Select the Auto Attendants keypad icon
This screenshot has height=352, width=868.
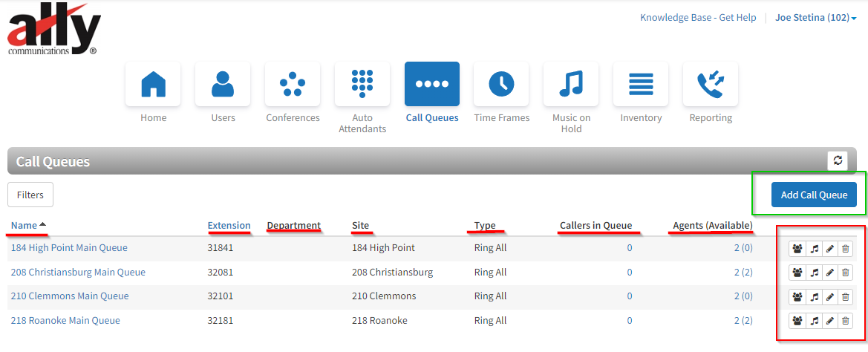pos(362,84)
